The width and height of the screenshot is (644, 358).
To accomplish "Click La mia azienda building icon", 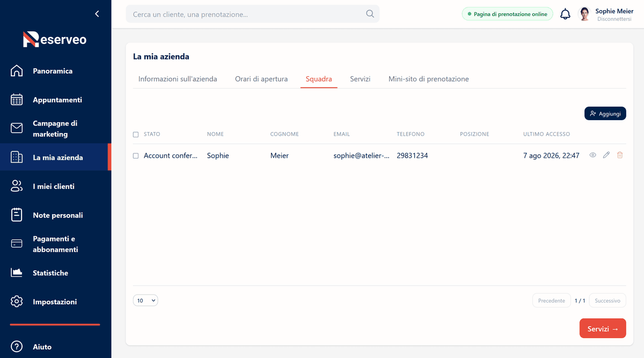I will click(17, 157).
